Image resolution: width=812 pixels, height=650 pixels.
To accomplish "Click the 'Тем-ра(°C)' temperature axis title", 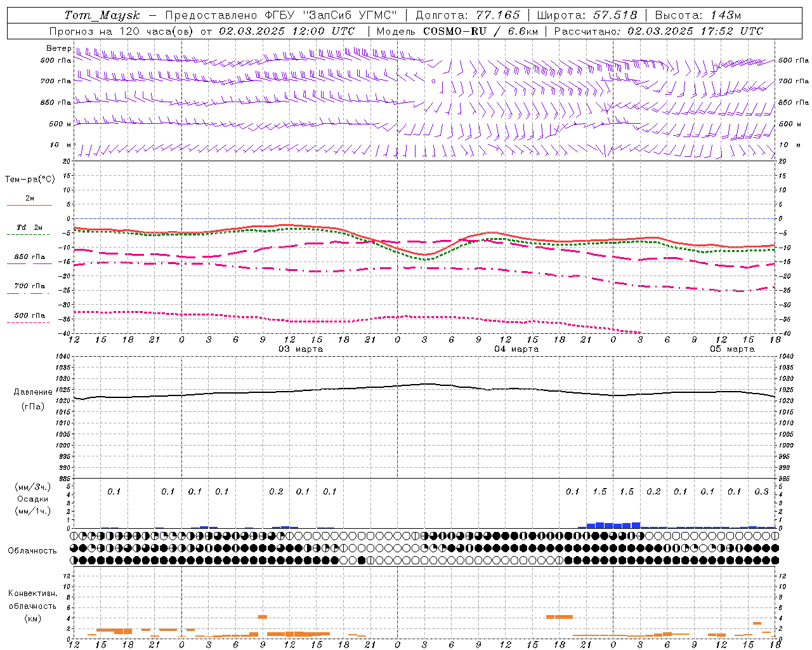I will (30, 180).
